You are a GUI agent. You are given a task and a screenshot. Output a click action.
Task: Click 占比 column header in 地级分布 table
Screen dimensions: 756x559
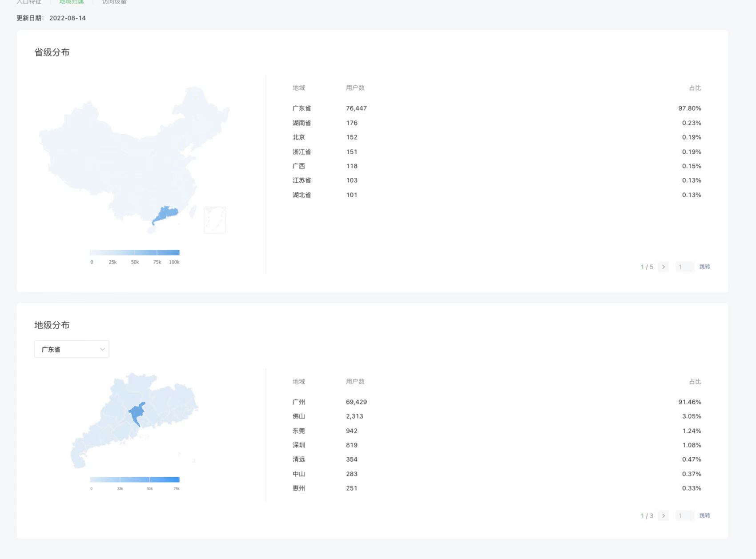(x=695, y=382)
